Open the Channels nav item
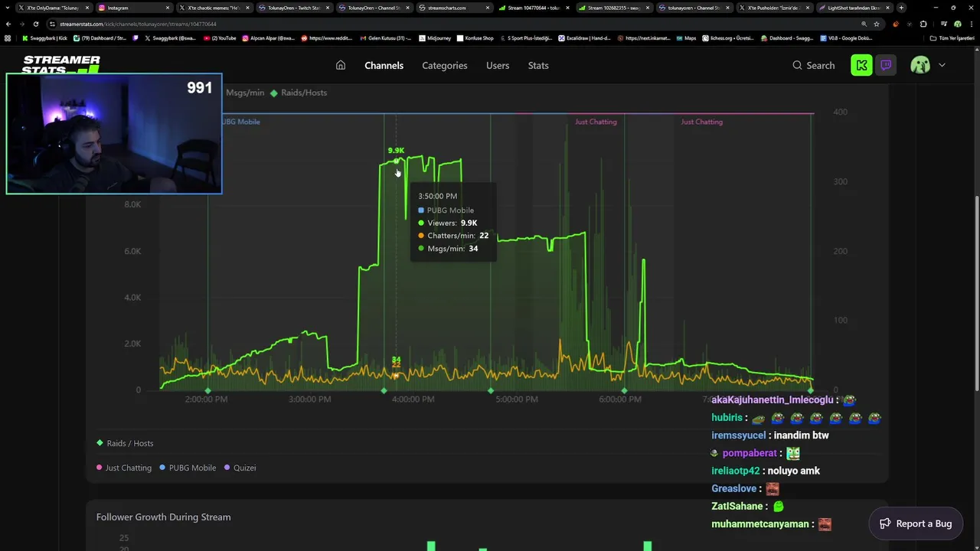This screenshot has width=980, height=551. point(384,65)
